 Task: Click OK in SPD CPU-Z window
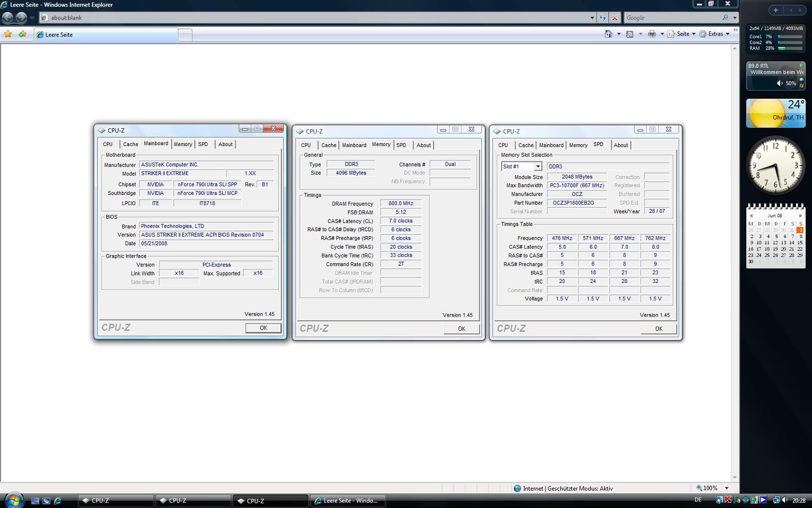click(x=658, y=329)
